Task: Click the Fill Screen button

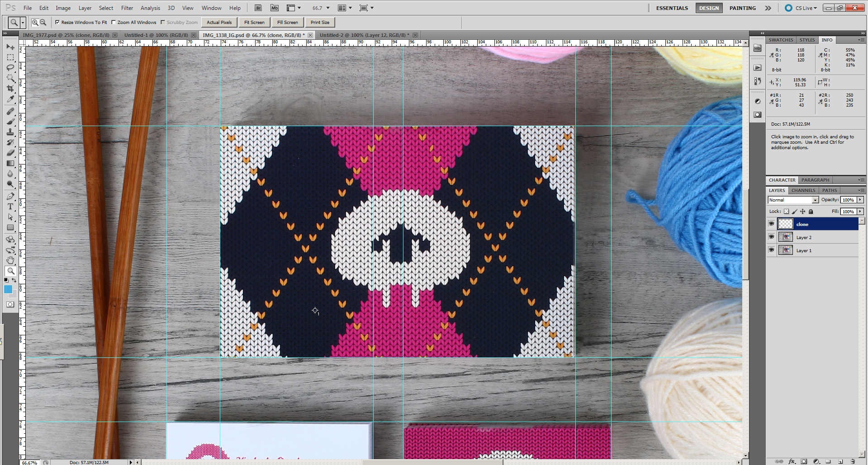Action: [x=287, y=22]
